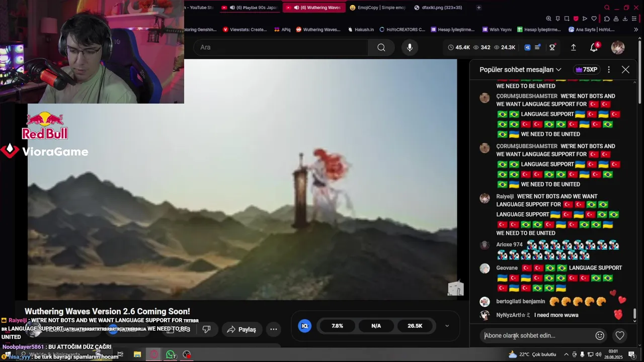Click the chat scrollbar thumb
Image resolution: width=644 pixels, height=362 pixels.
point(634,314)
